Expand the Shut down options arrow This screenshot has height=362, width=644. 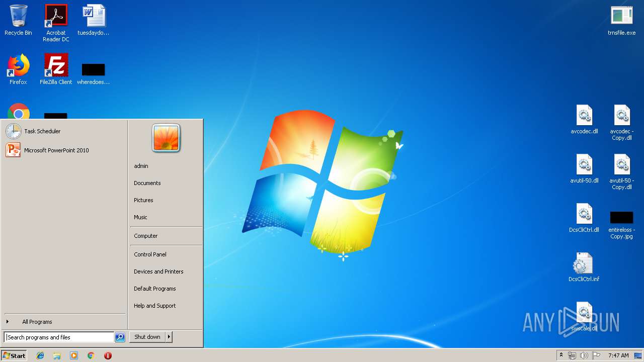[169, 337]
